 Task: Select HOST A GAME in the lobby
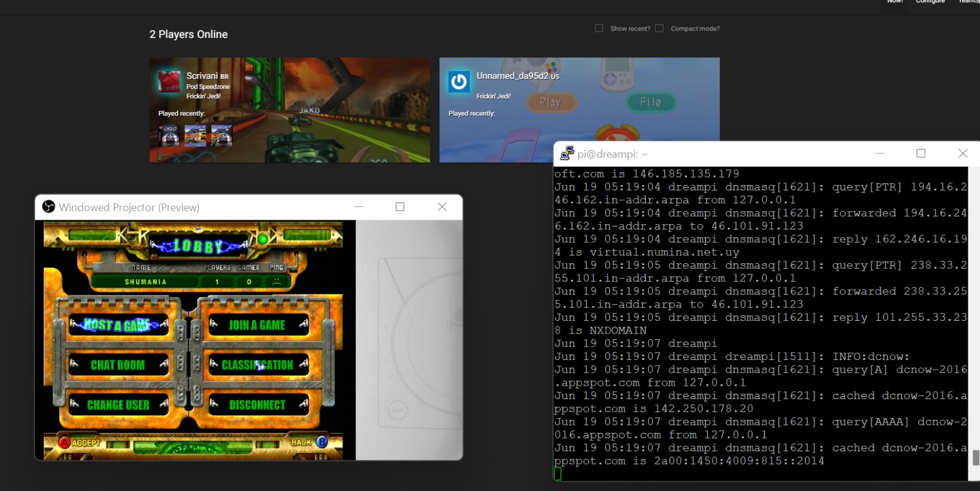pos(118,325)
